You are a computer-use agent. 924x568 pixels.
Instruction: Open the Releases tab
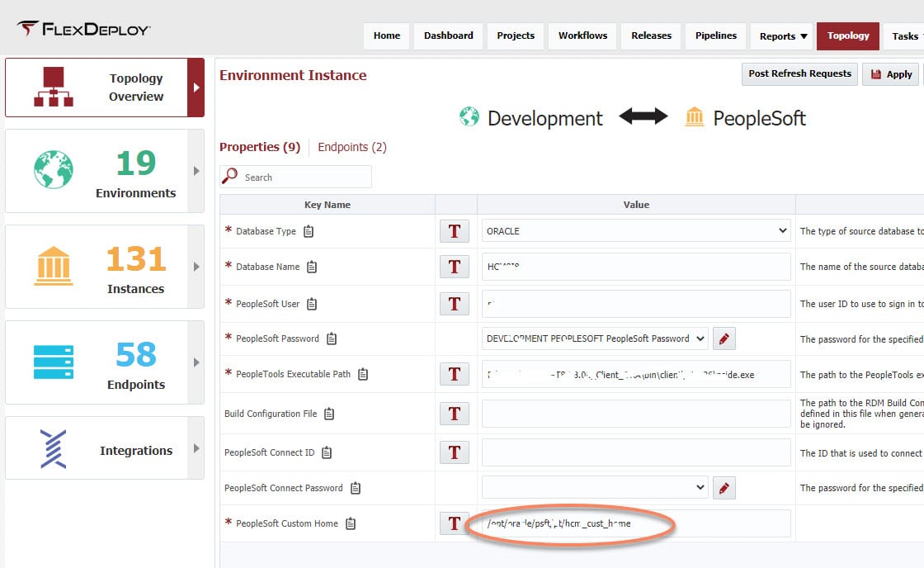[651, 36]
